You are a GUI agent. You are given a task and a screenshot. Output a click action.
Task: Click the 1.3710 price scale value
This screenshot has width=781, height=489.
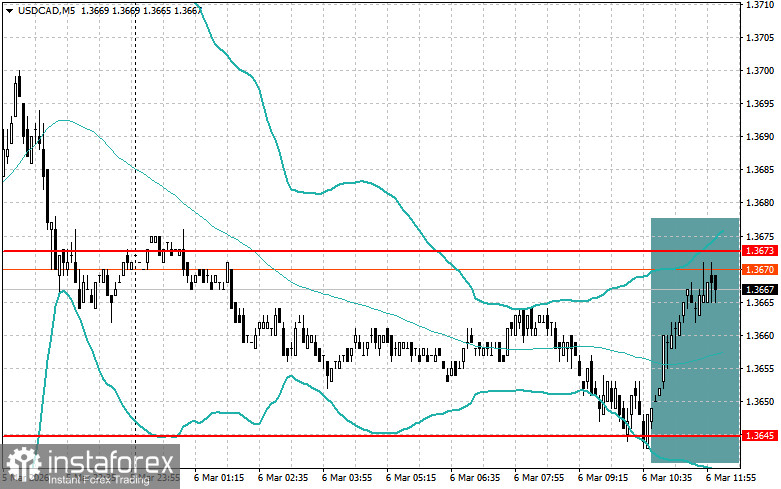click(760, 4)
